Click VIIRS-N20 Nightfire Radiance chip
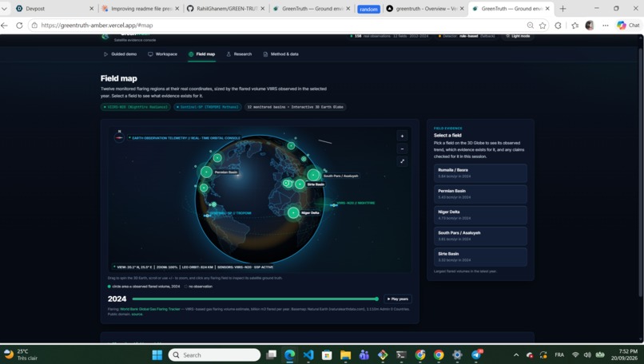This screenshot has width=644, height=364. click(x=136, y=107)
